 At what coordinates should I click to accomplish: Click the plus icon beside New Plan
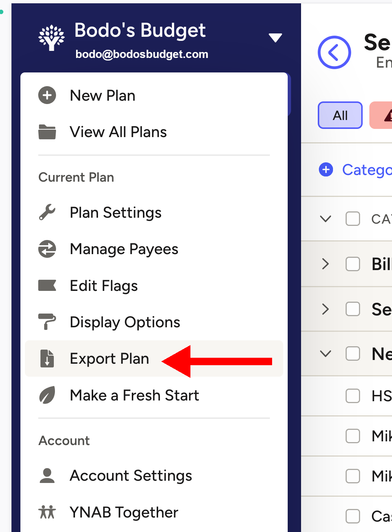(x=47, y=95)
